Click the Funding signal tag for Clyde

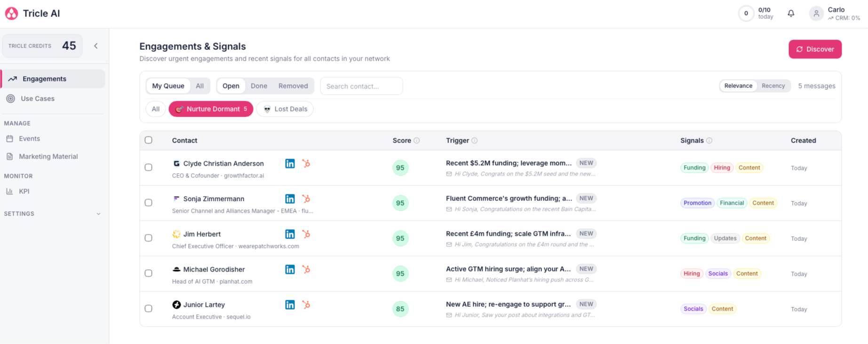694,168
